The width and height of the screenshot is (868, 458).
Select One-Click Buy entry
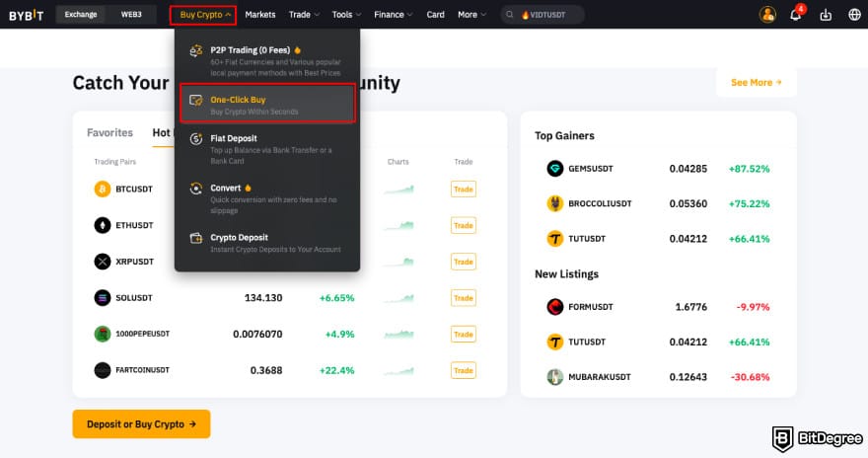point(267,104)
